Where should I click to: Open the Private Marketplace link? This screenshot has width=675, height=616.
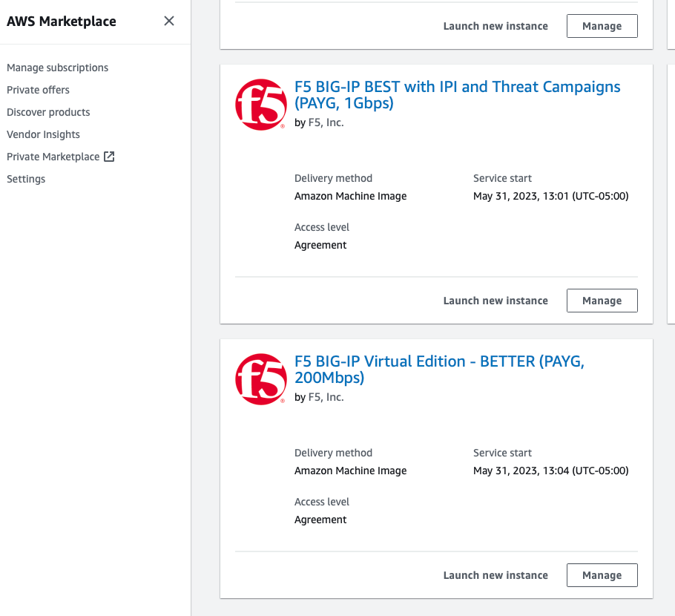tap(53, 157)
